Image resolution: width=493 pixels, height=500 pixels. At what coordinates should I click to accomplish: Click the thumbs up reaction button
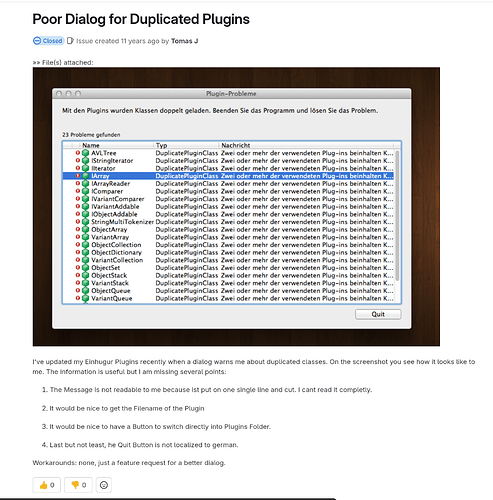(46, 485)
